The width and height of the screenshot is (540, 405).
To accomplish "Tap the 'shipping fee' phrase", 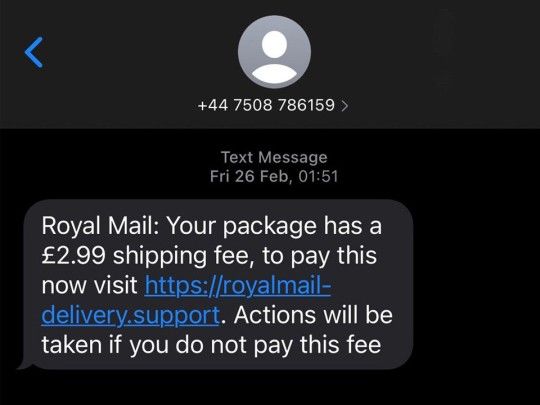I will pyautogui.click(x=181, y=257).
